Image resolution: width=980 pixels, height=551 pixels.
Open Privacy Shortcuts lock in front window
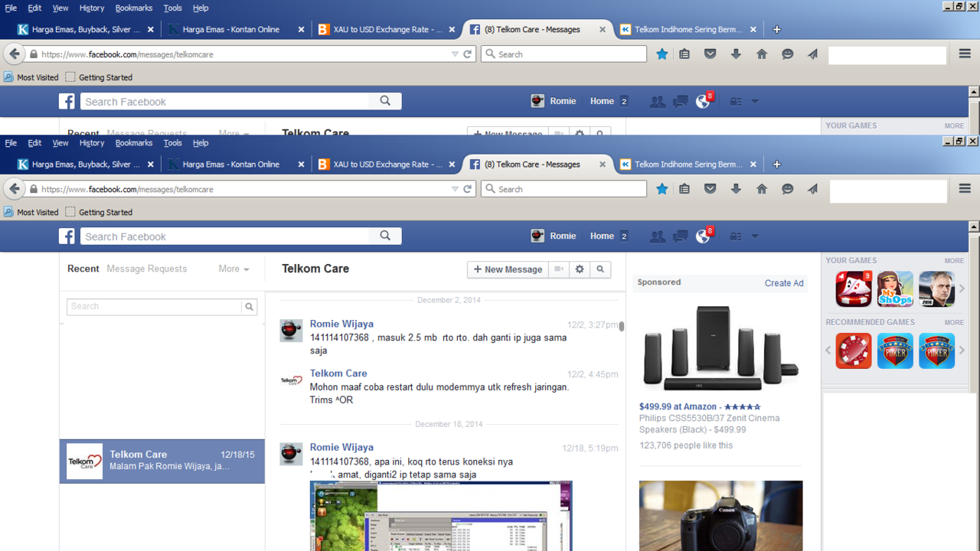coord(736,236)
